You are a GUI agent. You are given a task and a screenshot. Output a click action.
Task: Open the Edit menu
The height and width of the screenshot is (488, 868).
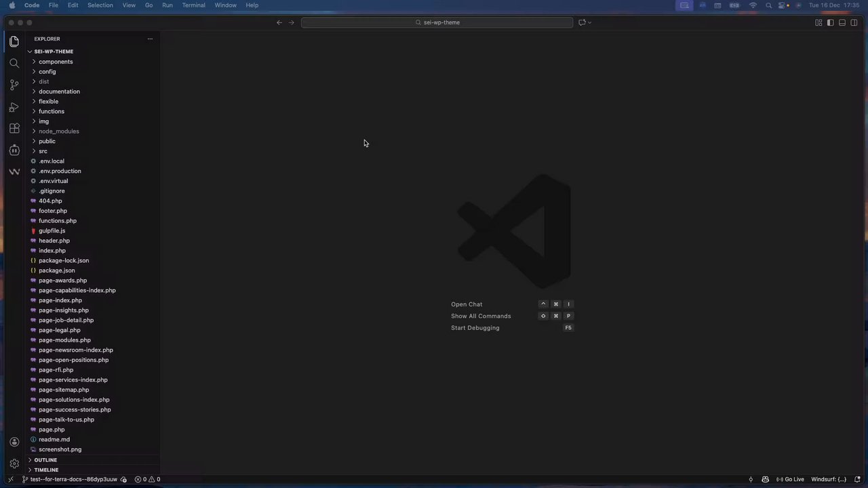(73, 5)
